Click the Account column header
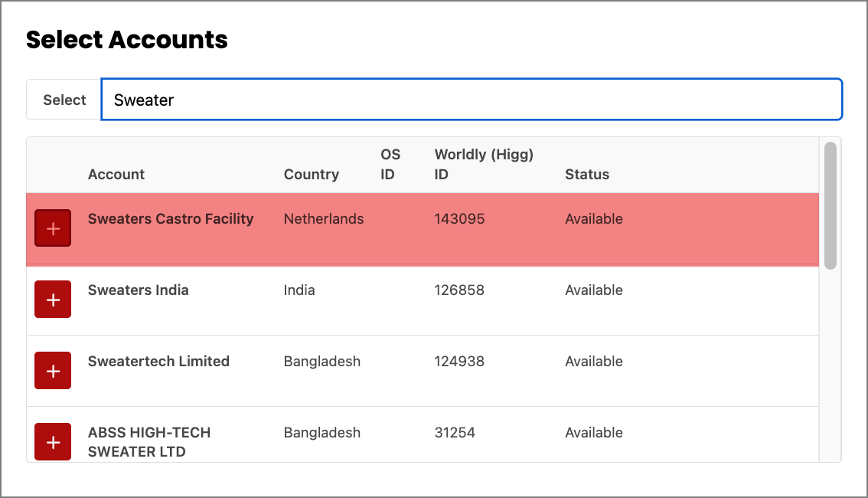 (x=116, y=175)
